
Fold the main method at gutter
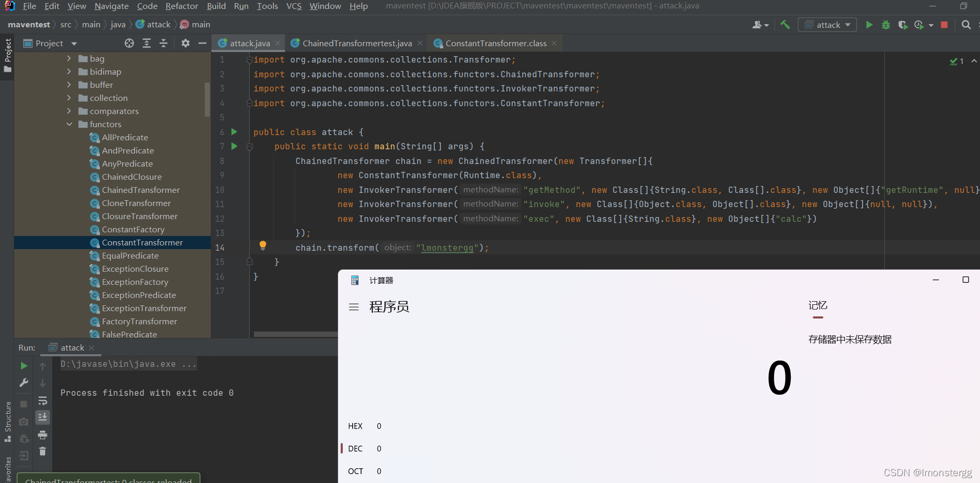point(250,147)
